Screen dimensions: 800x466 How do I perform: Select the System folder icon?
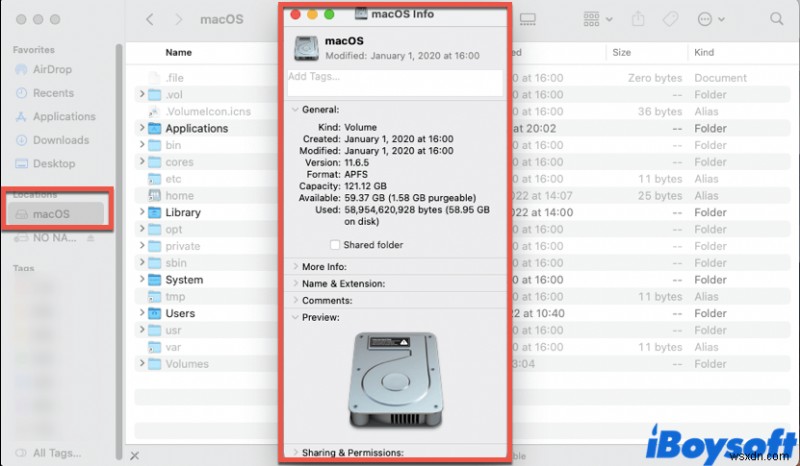(x=154, y=280)
